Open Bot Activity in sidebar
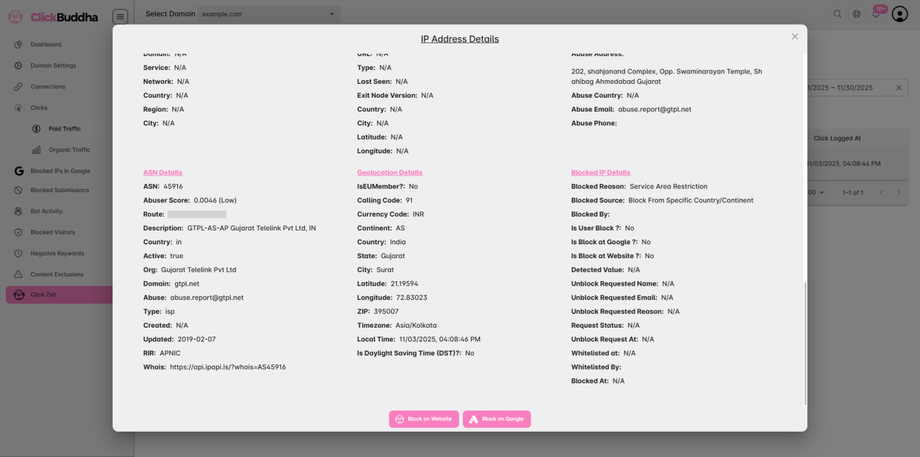Screen dimensions: 920x457 pyautogui.click(x=46, y=211)
